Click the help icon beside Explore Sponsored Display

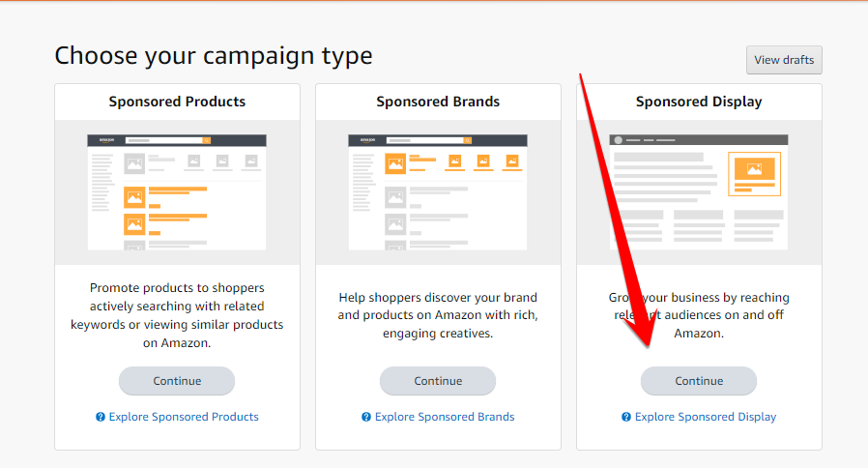pos(626,417)
